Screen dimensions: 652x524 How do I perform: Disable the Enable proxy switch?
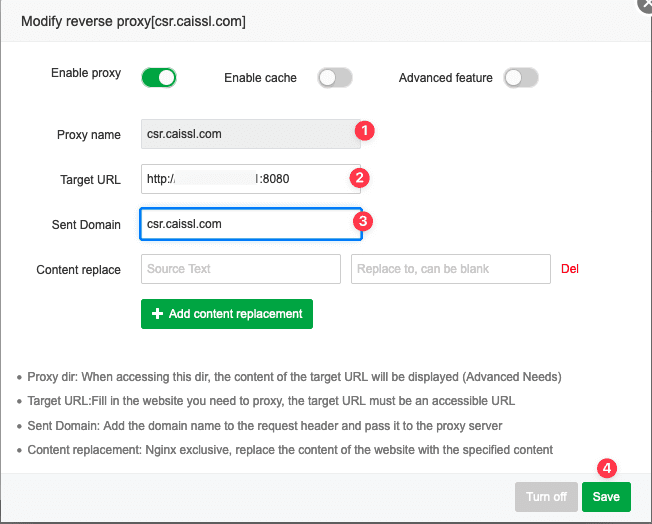pyautogui.click(x=159, y=77)
